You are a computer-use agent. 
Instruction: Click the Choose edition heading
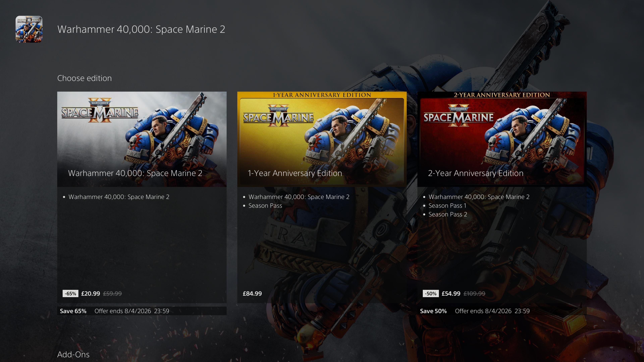[x=85, y=78]
